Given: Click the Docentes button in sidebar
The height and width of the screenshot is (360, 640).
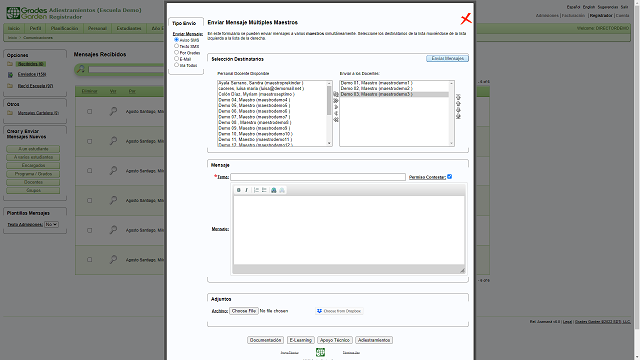Looking at the screenshot, I should coord(33,182).
